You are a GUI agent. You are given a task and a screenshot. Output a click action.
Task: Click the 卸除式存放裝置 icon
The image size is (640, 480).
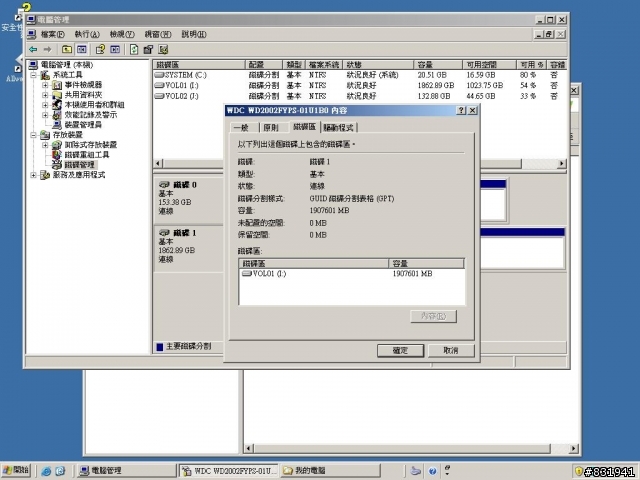(x=57, y=145)
